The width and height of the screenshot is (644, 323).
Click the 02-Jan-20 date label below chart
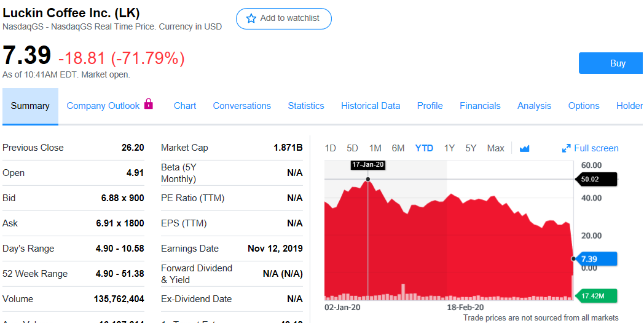(342, 308)
